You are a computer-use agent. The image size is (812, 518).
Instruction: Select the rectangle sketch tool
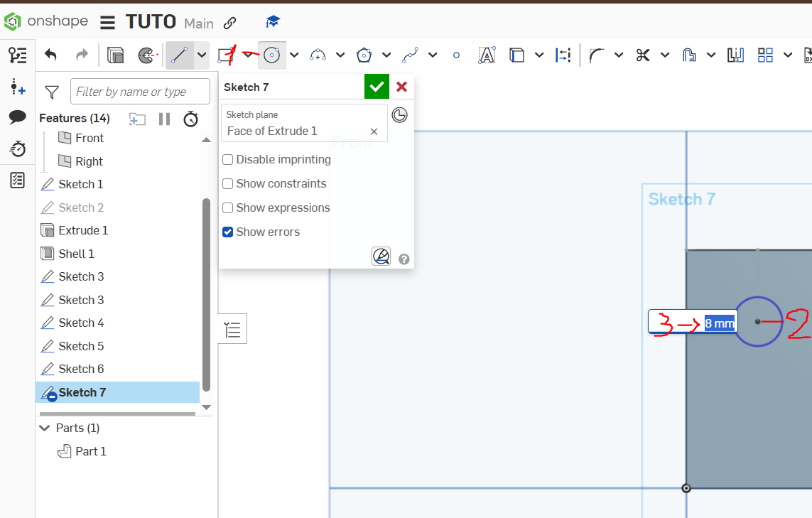[x=227, y=55]
